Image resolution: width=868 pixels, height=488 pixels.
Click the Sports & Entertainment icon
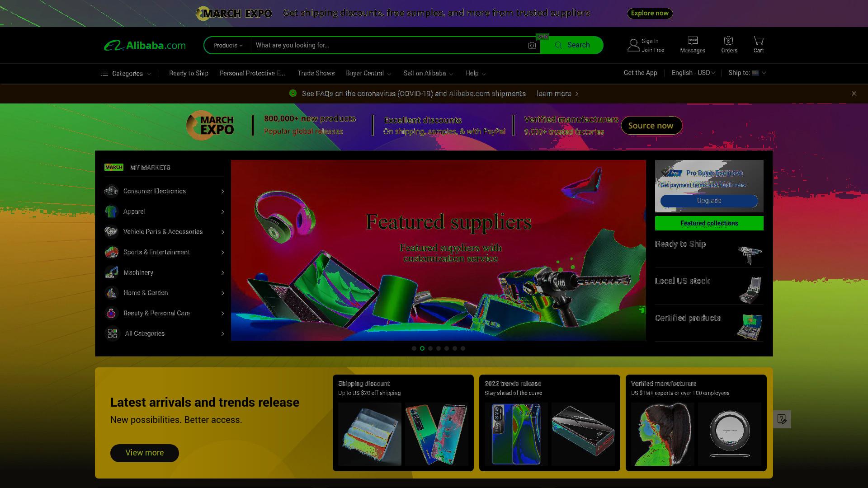111,252
